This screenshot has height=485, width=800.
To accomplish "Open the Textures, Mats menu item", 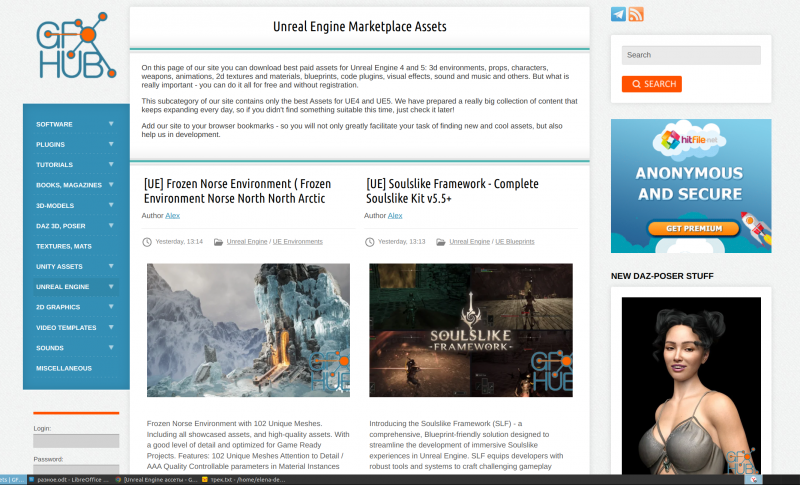I will [x=64, y=246].
